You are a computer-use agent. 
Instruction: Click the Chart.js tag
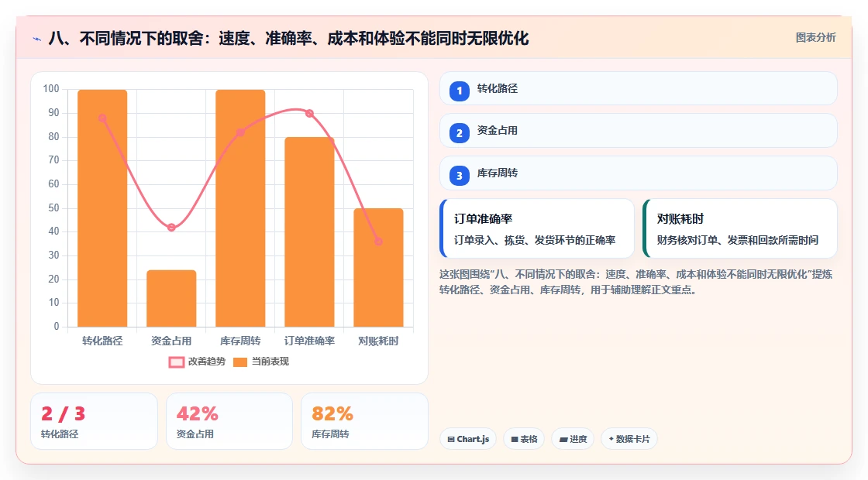(468, 439)
